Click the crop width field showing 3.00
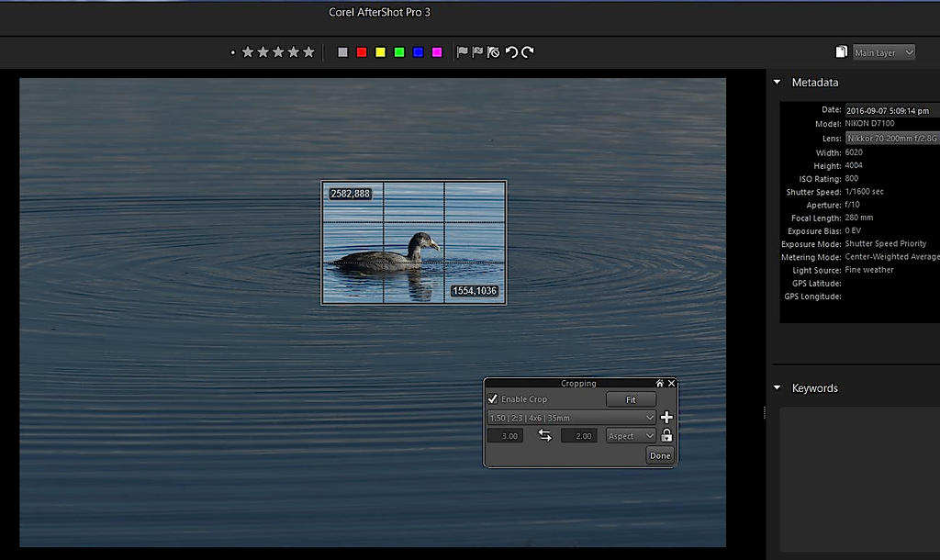Viewport: 940px width, 560px height. 506,436
